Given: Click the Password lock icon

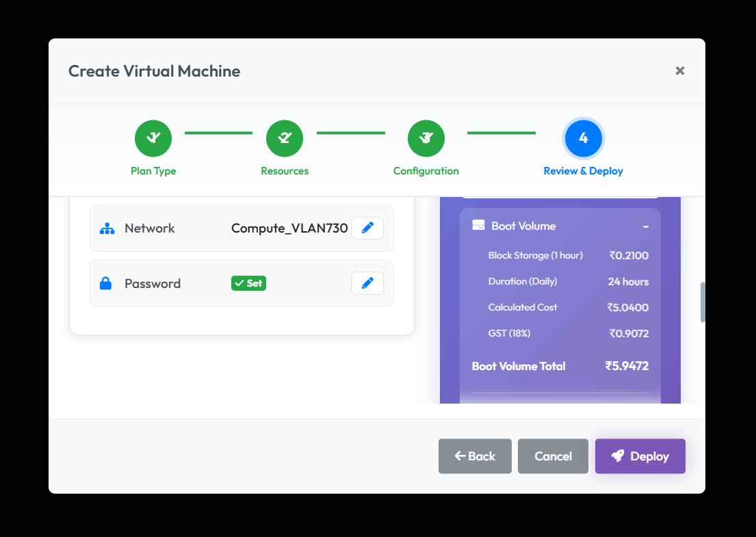Looking at the screenshot, I should click(x=106, y=283).
